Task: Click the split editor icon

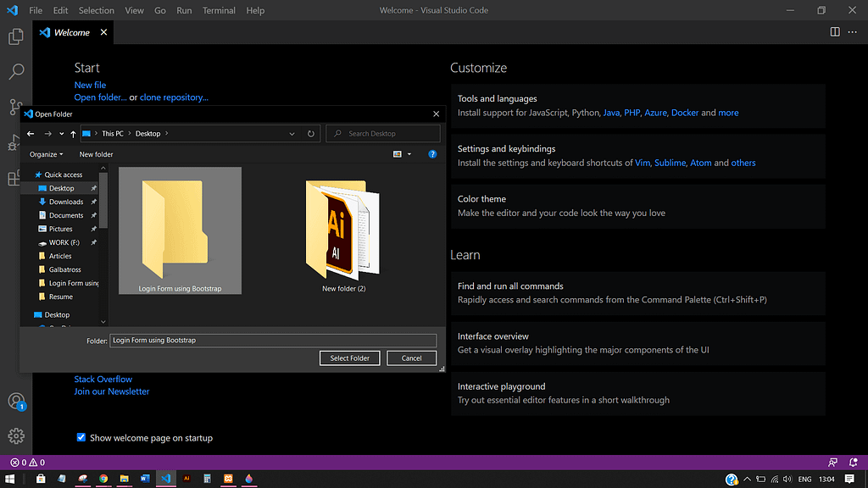Action: (835, 32)
